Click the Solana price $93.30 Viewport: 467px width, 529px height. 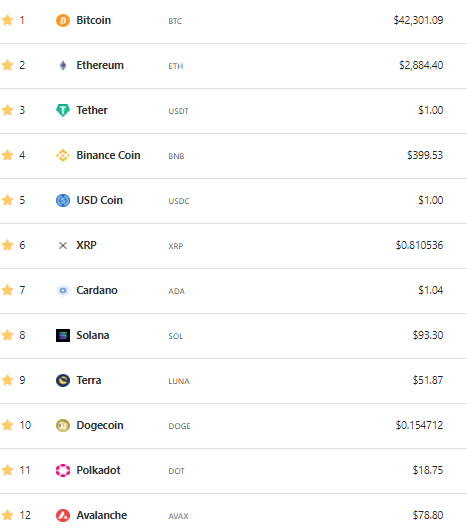point(428,335)
